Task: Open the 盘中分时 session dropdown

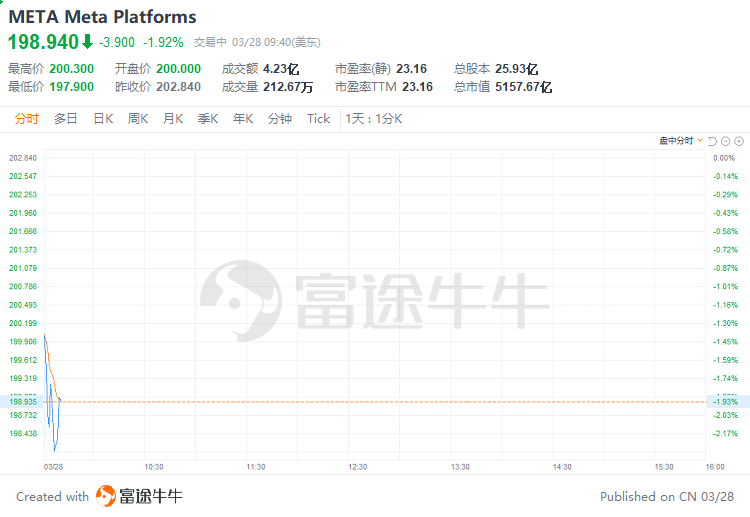Action: [x=681, y=141]
